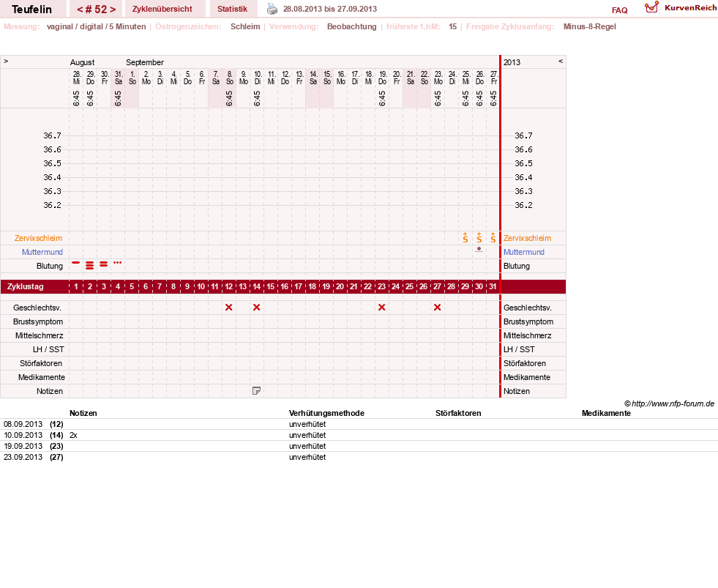Viewport: 718px width, 588px height.
Task: Click the intercourse X mark on cycle day 12
Action: (x=229, y=308)
